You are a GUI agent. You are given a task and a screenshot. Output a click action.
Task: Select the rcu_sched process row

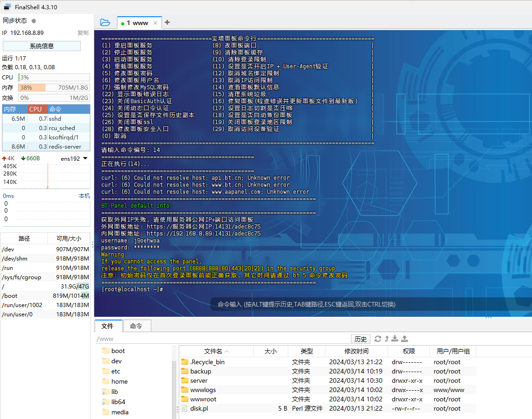(46, 128)
